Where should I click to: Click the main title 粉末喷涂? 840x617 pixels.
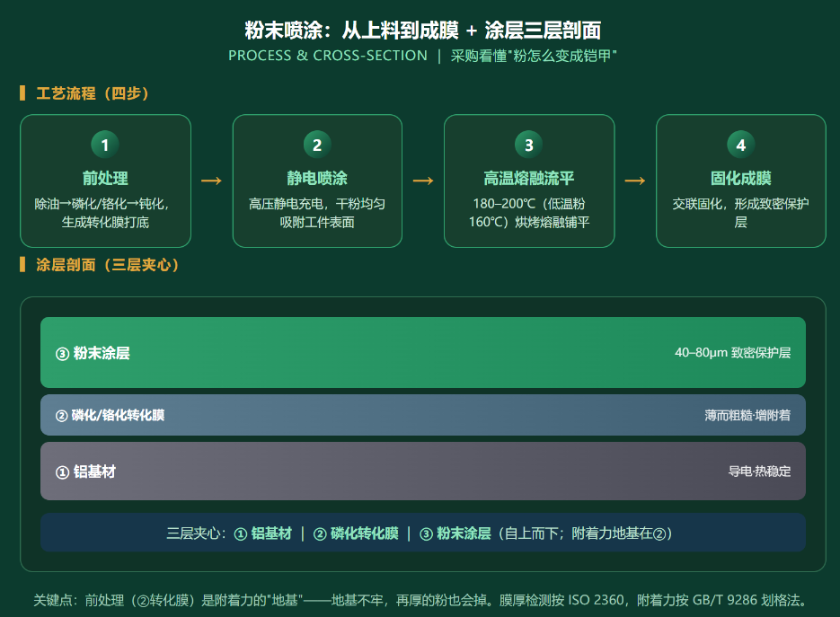pyautogui.click(x=283, y=31)
